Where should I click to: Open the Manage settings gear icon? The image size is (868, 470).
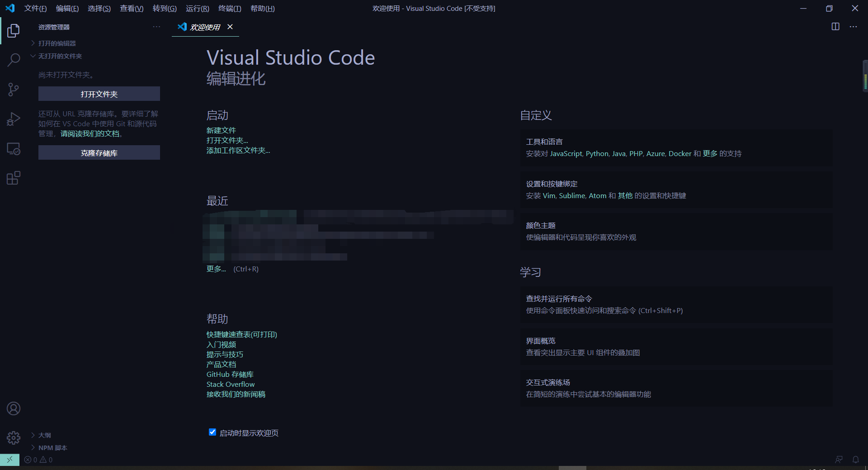[x=14, y=438]
